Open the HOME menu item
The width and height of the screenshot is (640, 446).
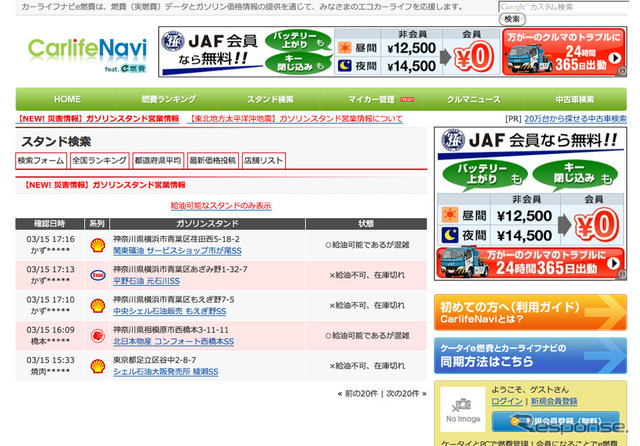click(x=67, y=99)
